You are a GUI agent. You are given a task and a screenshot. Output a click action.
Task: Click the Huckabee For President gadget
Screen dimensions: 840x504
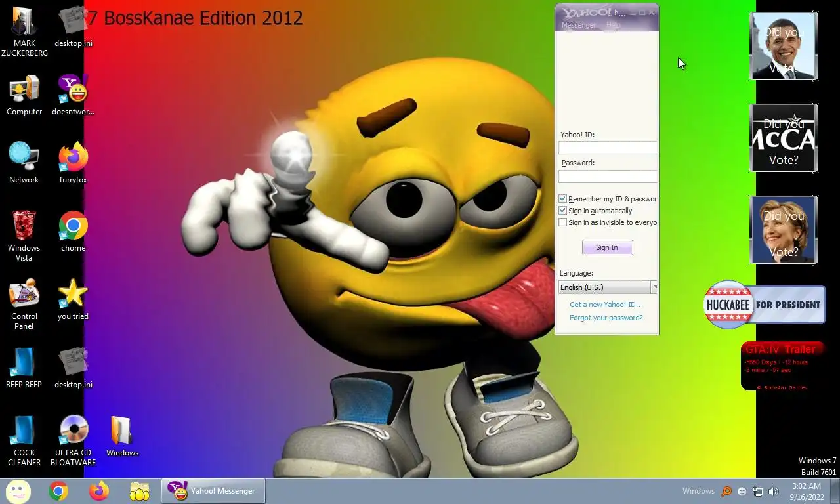tap(765, 304)
